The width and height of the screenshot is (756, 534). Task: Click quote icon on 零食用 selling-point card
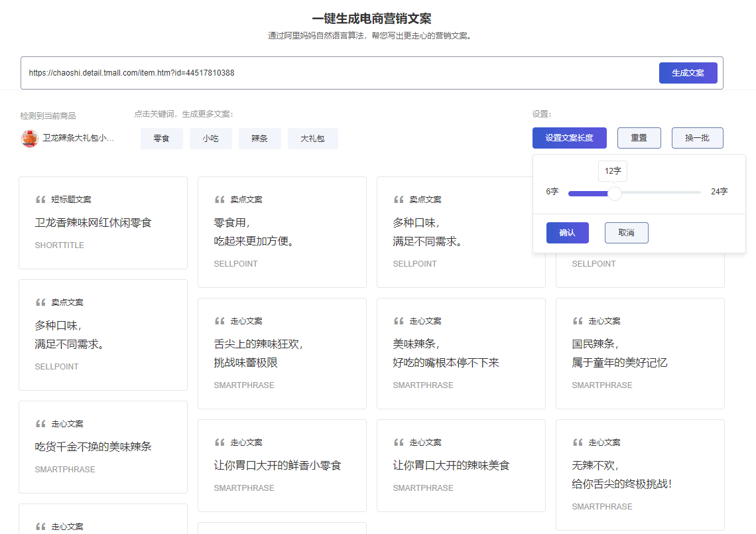(x=220, y=200)
